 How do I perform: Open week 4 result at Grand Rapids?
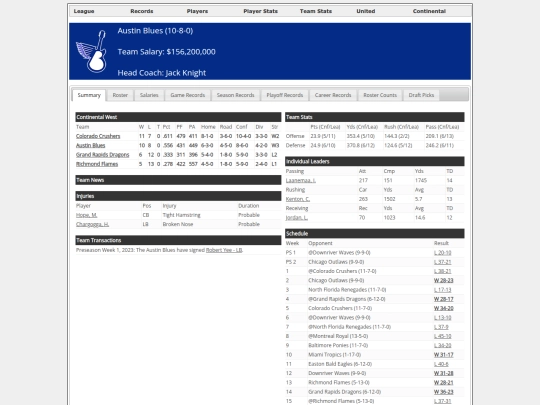pyautogui.click(x=444, y=299)
